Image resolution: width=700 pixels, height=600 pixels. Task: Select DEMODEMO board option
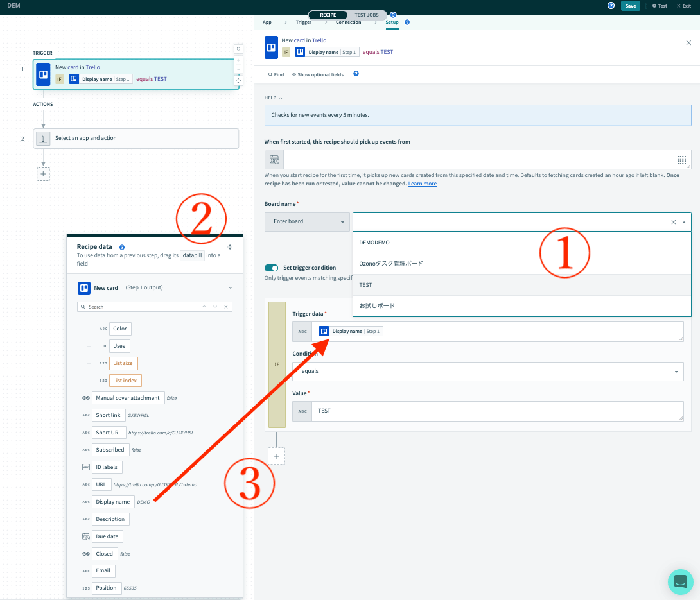[522, 243]
